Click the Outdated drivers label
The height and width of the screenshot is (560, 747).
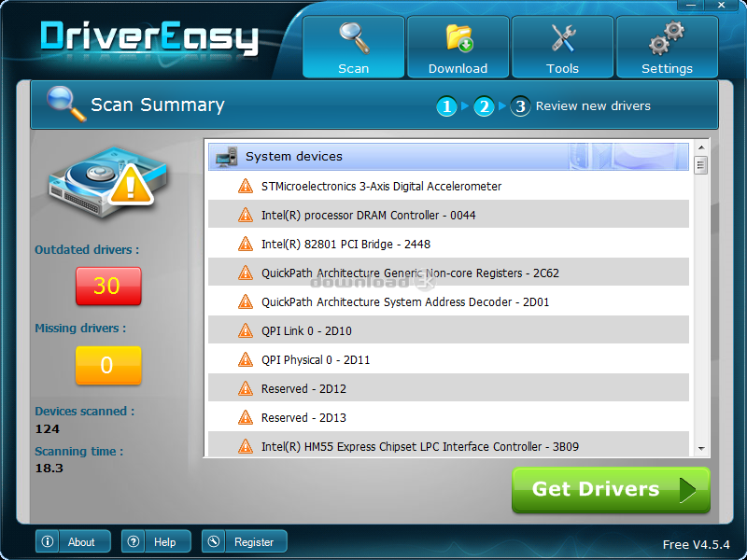click(x=87, y=249)
